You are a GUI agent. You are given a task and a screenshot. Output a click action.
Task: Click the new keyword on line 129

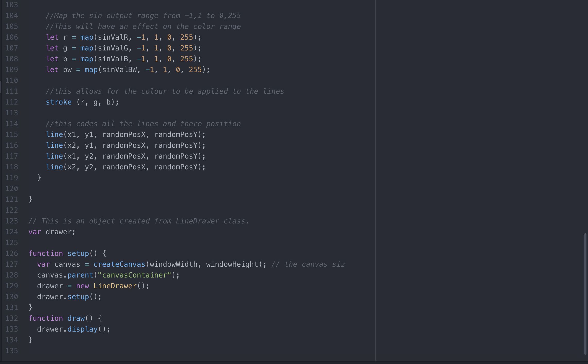coord(82,286)
